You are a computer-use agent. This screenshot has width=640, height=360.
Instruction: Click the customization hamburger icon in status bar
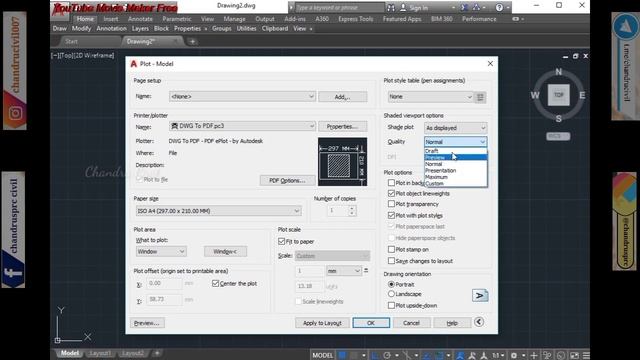586,355
